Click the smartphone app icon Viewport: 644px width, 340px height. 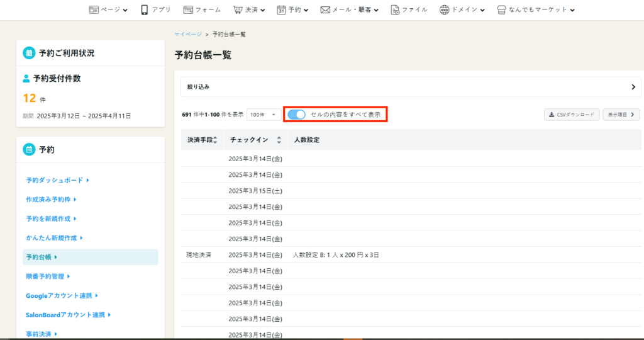[x=145, y=9]
